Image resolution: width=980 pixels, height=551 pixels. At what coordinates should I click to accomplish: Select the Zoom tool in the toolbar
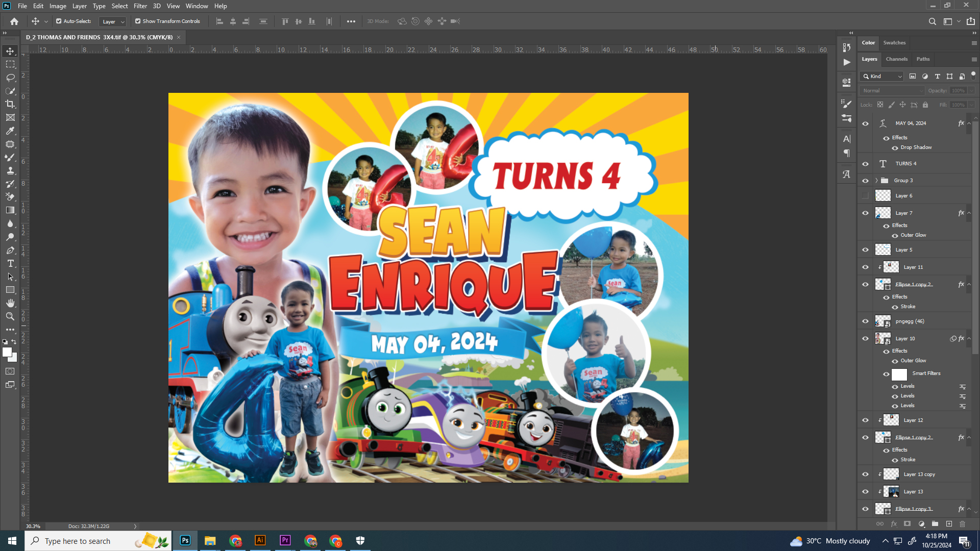(10, 317)
